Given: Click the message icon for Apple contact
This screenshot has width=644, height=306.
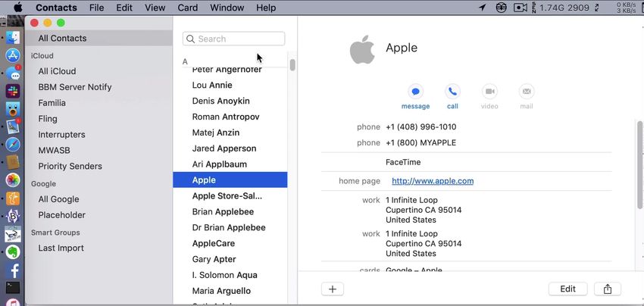Looking at the screenshot, I should coord(415,91).
